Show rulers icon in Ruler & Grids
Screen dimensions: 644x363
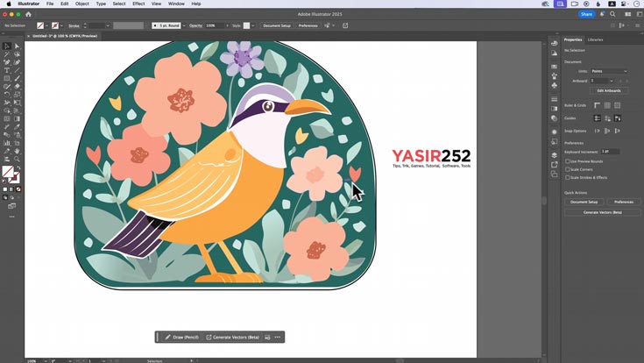598,105
